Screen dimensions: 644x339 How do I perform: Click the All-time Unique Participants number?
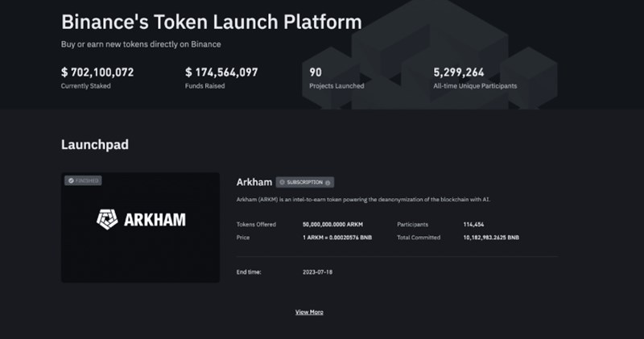click(460, 72)
